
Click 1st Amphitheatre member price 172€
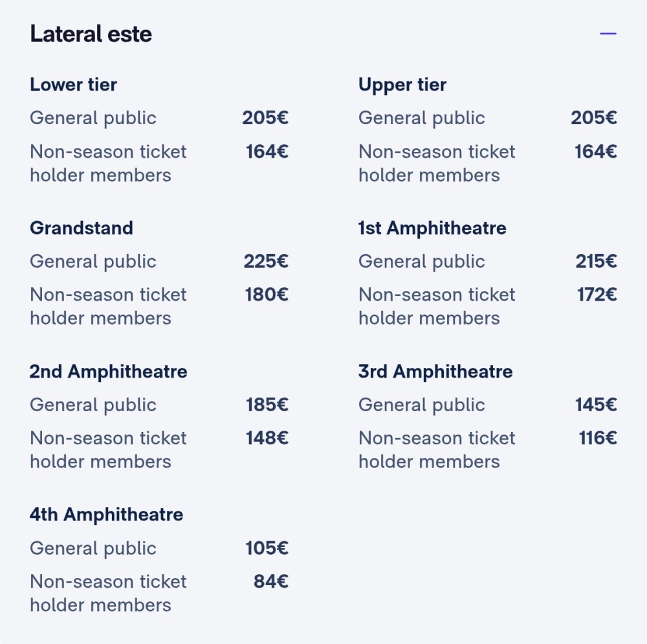click(x=597, y=295)
